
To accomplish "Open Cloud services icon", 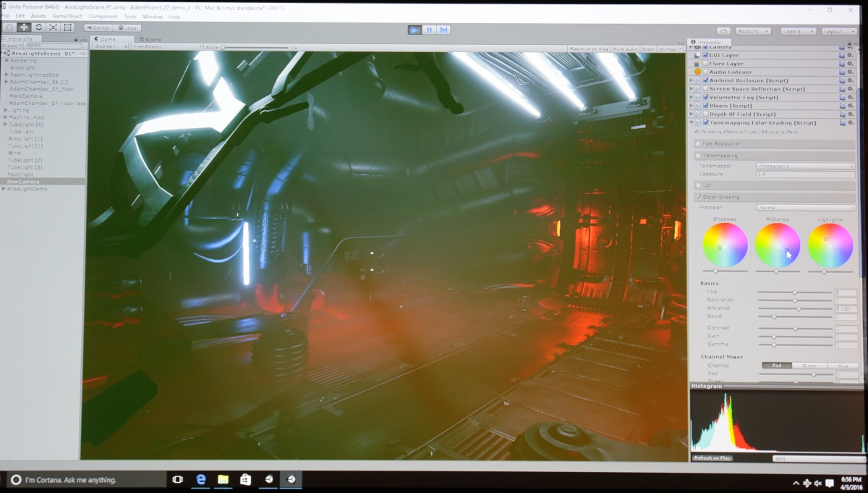I will coord(723,31).
